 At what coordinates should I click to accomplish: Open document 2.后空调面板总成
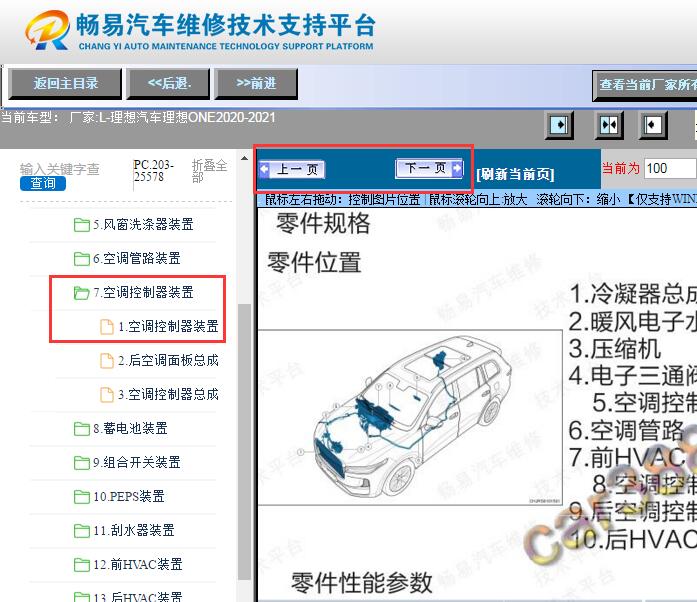coord(168,360)
